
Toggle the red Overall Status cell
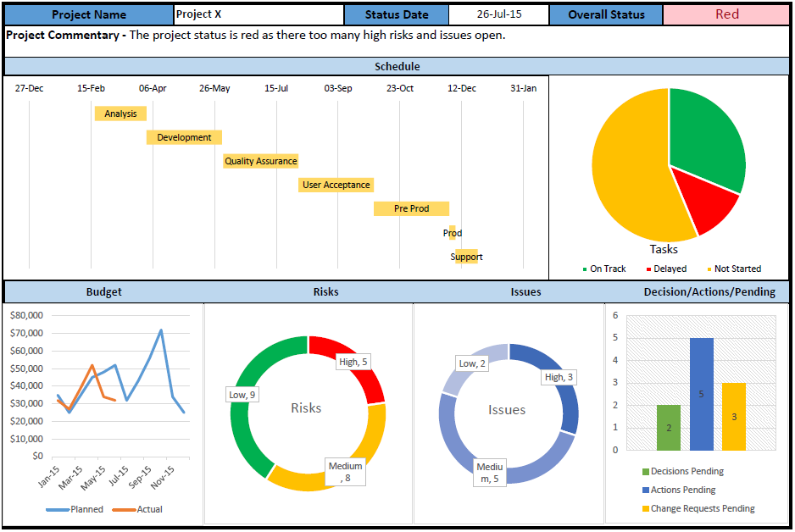[x=727, y=14]
